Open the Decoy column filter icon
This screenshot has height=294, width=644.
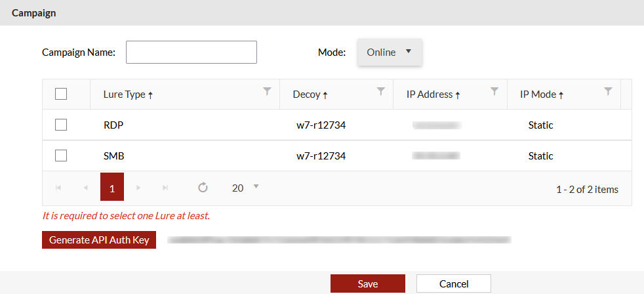coord(381,92)
